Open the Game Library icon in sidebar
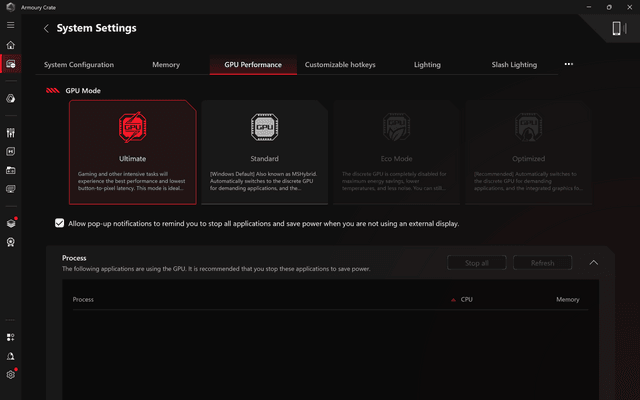Image resolution: width=640 pixels, height=400 pixels. pyautogui.click(x=11, y=170)
